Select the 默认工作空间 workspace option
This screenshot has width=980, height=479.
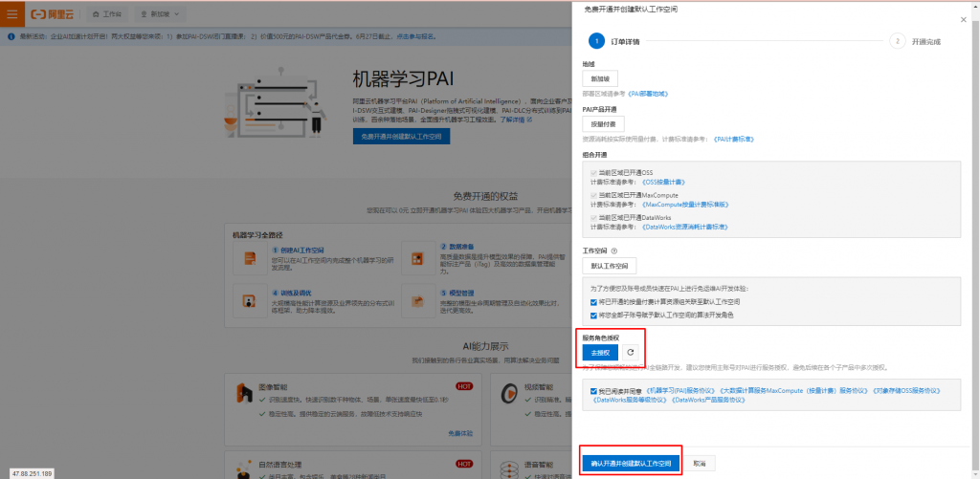(x=610, y=266)
